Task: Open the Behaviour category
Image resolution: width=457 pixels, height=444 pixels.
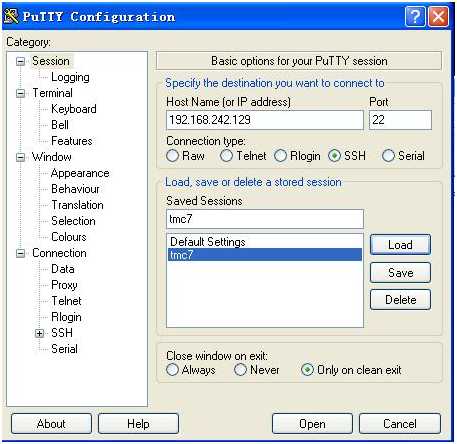Action: [x=75, y=189]
